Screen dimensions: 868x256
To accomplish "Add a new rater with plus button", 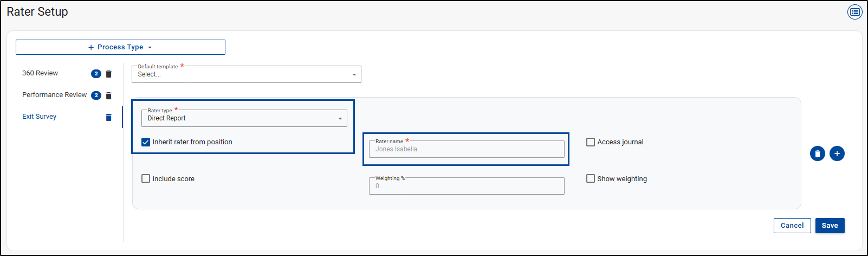I will 837,153.
